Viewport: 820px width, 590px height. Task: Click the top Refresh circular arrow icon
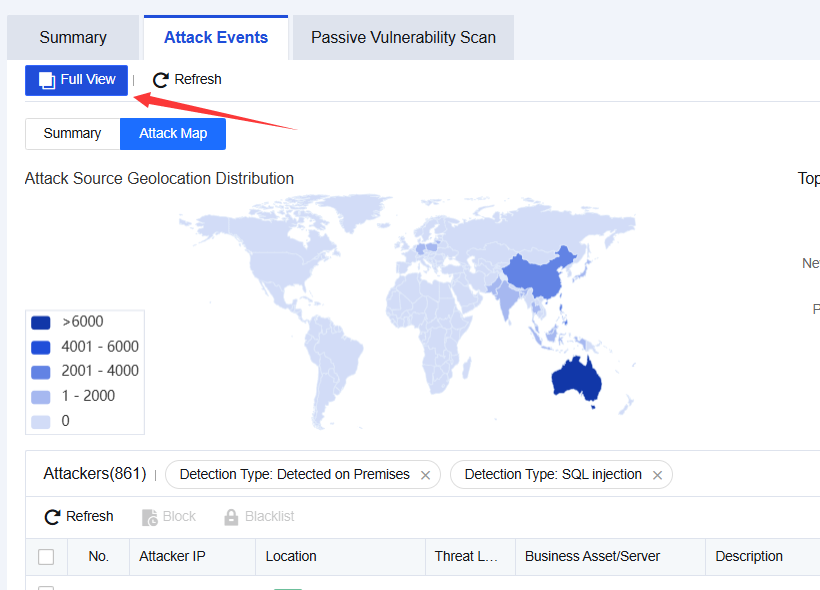161,80
